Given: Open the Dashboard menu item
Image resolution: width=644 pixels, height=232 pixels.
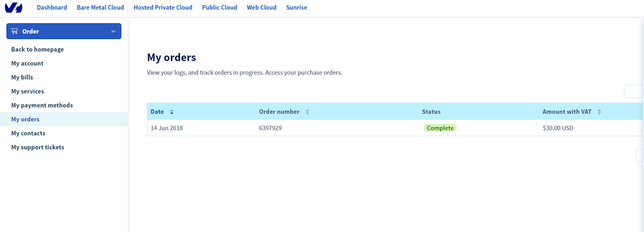Looking at the screenshot, I should tap(52, 8).
